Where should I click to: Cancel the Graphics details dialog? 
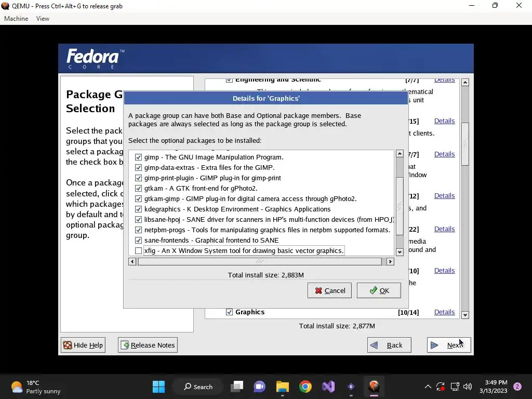(x=329, y=290)
